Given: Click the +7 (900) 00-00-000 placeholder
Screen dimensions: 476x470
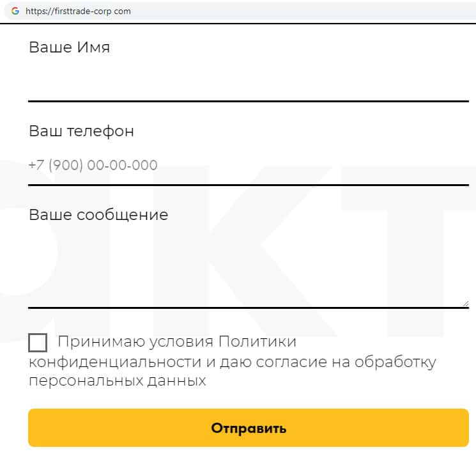Looking at the screenshot, I should [x=93, y=166].
